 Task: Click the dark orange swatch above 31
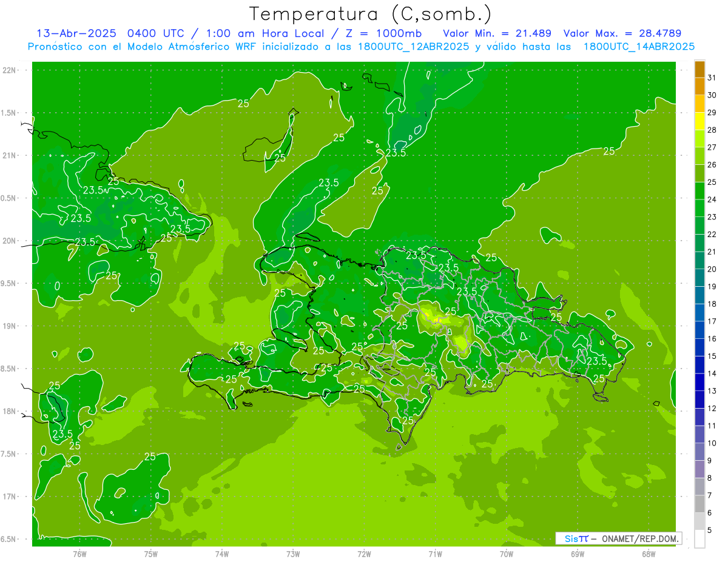click(699, 69)
